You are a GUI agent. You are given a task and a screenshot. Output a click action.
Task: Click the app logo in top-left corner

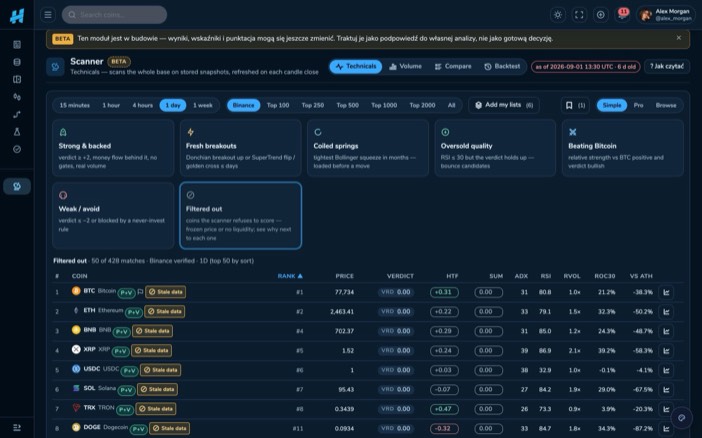click(x=17, y=16)
